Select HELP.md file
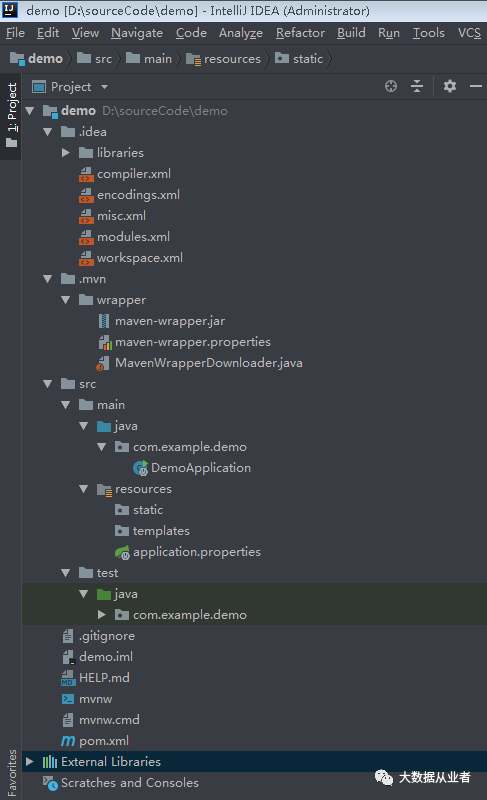487x800 pixels. pyautogui.click(x=104, y=678)
